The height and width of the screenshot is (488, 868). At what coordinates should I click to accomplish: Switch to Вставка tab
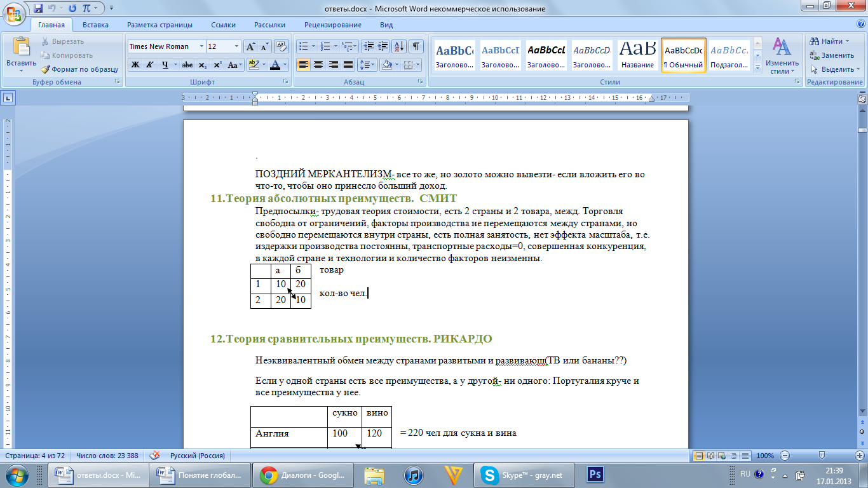[95, 25]
